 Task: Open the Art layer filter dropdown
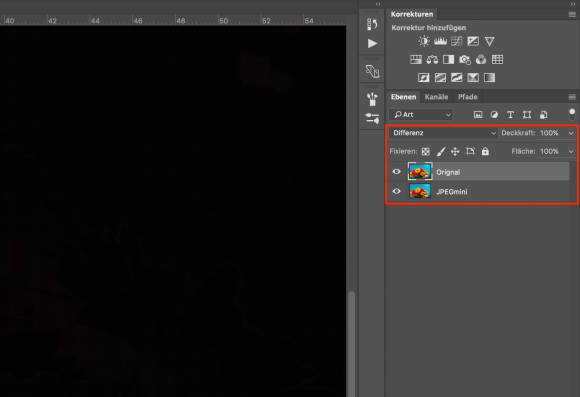click(422, 115)
